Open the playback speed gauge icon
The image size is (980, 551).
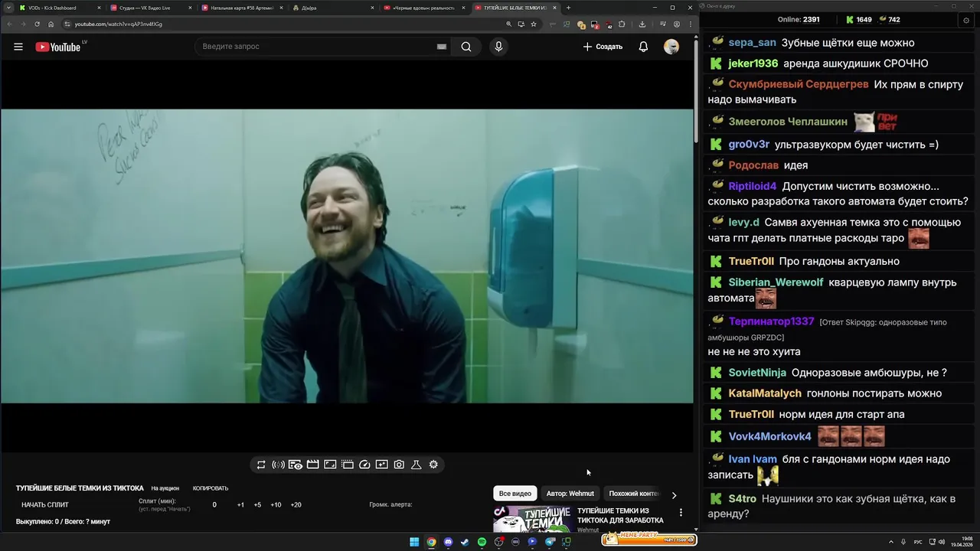364,465
